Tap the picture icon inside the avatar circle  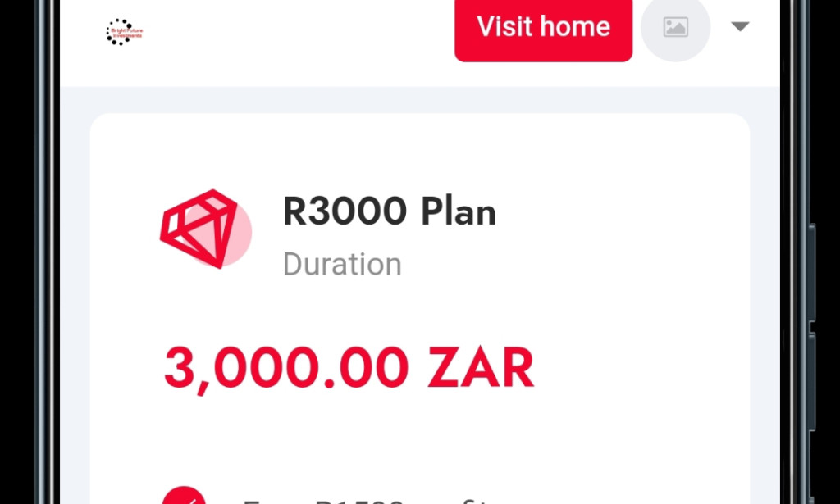[674, 26]
